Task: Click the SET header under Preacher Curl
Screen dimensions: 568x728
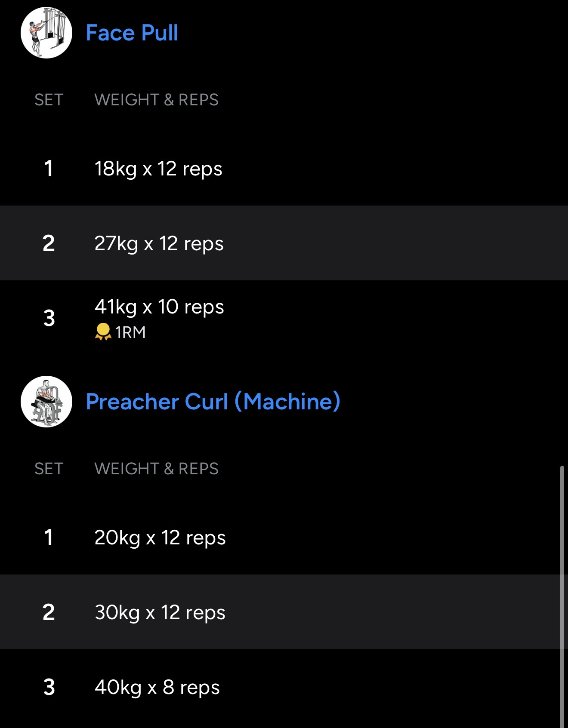Action: point(49,469)
